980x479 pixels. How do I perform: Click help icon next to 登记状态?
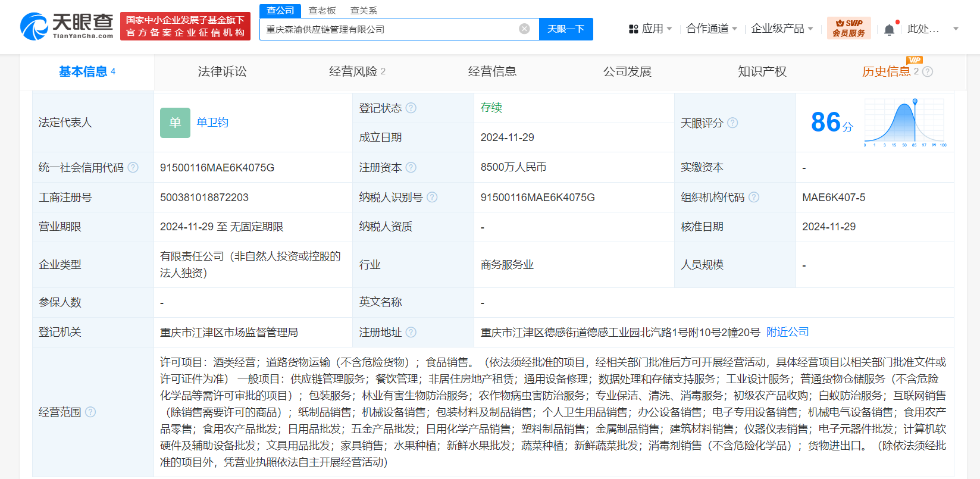click(411, 108)
